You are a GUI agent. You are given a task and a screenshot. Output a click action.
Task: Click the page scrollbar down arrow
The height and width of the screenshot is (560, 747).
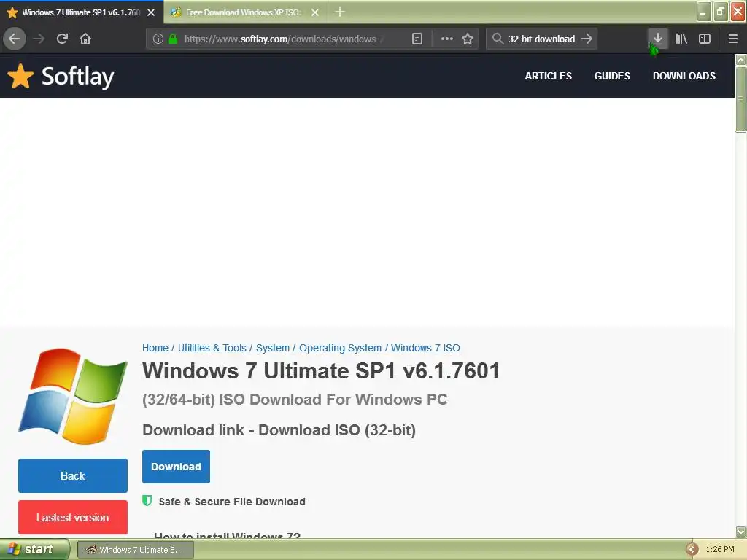pos(741,532)
